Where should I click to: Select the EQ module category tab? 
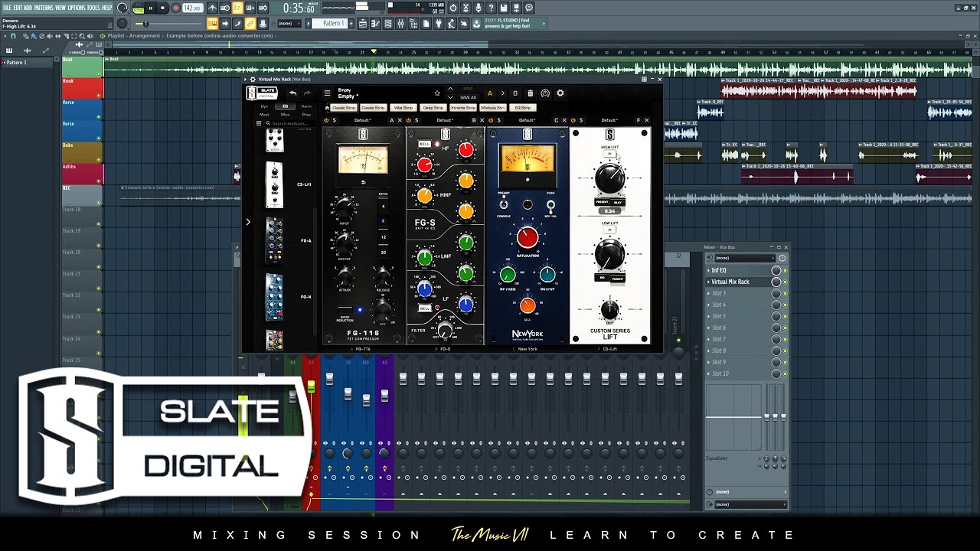tap(286, 106)
